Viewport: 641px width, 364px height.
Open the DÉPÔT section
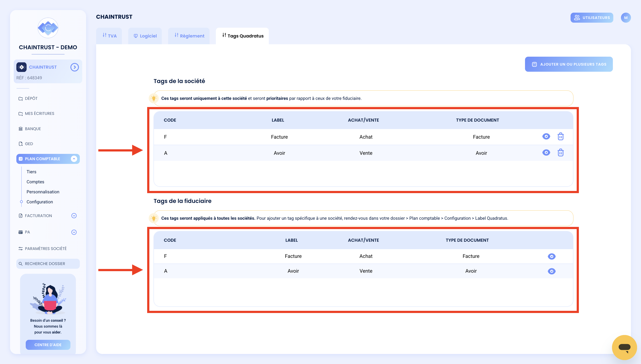pyautogui.click(x=31, y=99)
